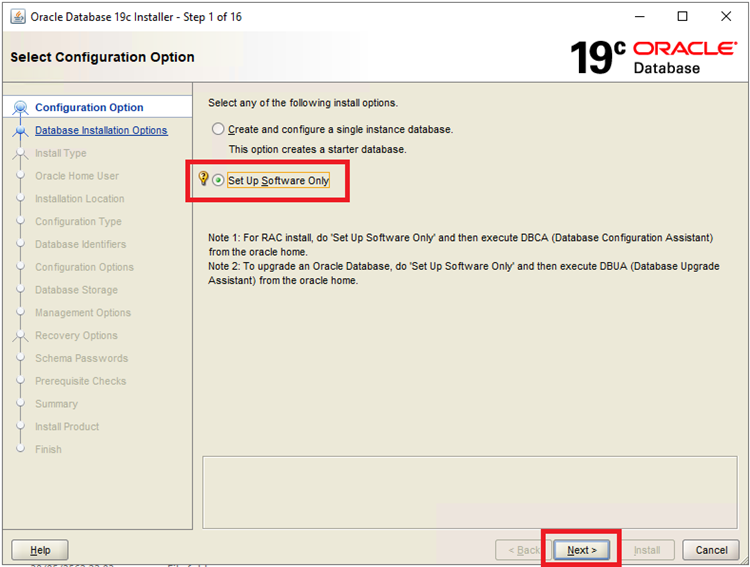
Task: Click the Configuration Options step
Action: point(84,267)
